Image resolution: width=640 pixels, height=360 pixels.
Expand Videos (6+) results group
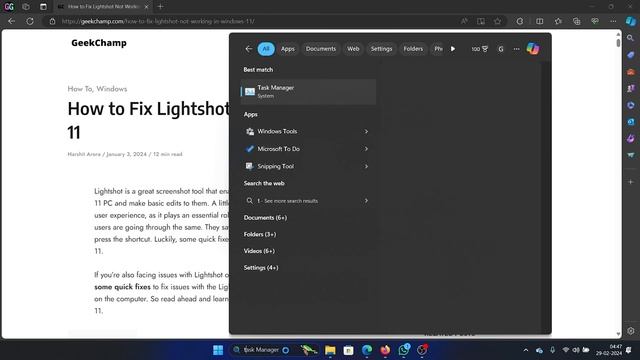point(259,251)
